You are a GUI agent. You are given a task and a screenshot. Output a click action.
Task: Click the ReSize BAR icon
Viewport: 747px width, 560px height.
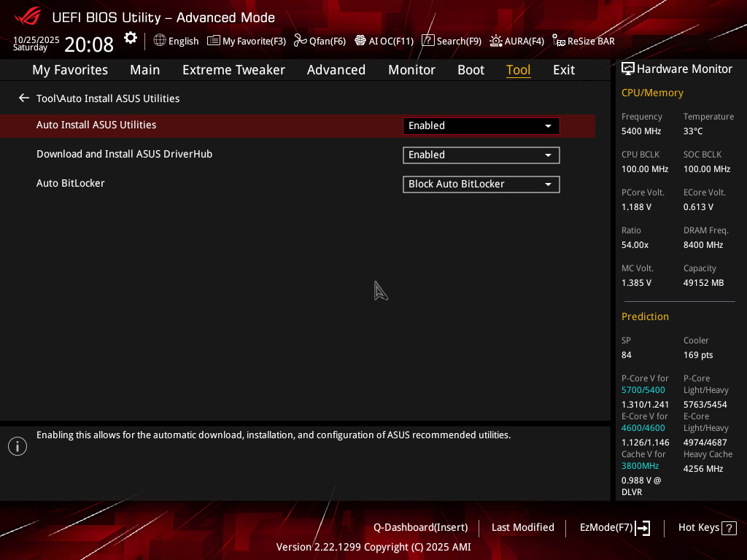click(x=559, y=41)
